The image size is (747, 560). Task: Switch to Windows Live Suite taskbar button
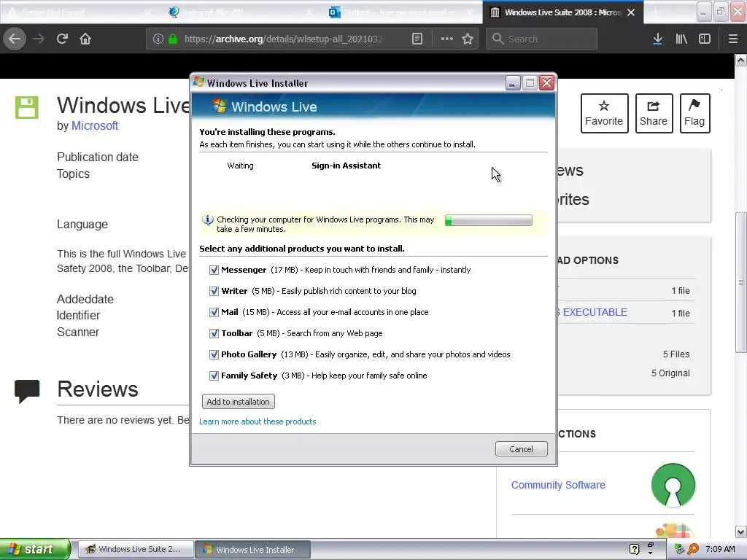135,549
